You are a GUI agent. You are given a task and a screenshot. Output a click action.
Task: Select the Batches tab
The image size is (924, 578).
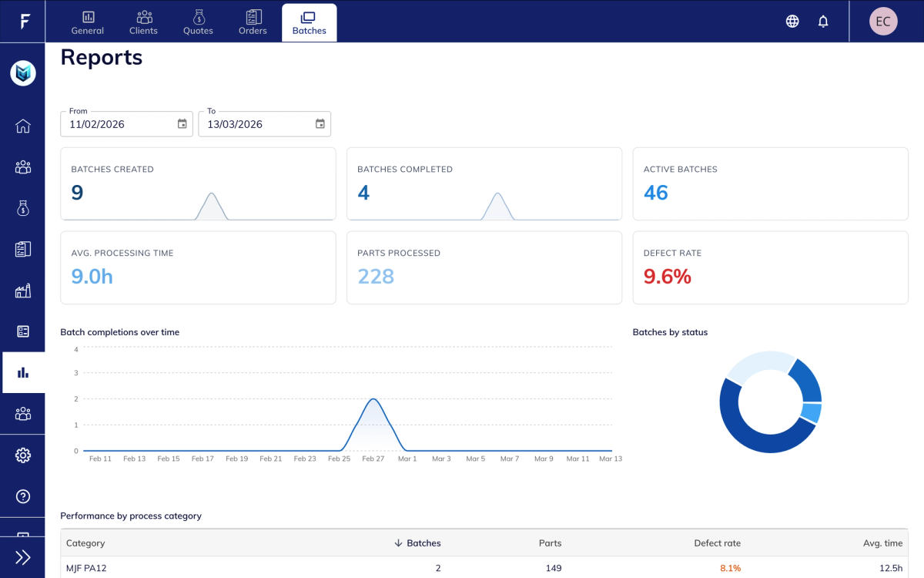310,22
